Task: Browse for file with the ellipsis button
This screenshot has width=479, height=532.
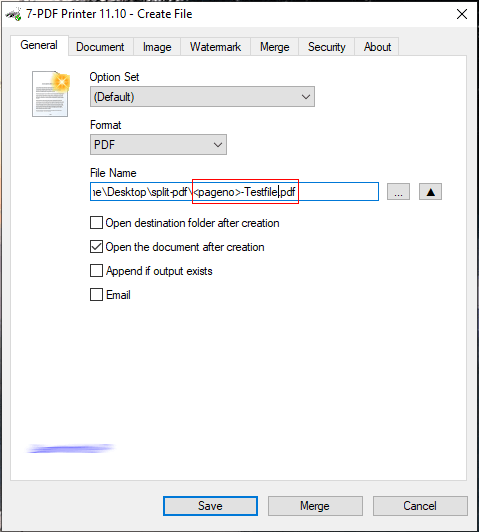Action: [x=398, y=192]
